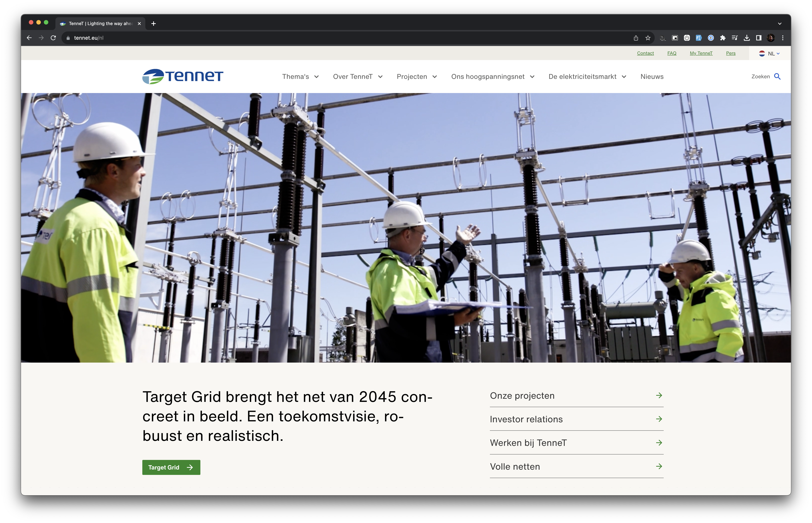The image size is (812, 523).
Task: Bookmark this page with star icon
Action: 648,38
